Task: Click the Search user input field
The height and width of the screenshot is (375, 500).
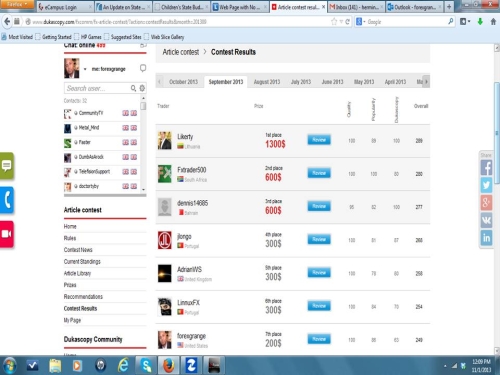Action: pos(96,88)
